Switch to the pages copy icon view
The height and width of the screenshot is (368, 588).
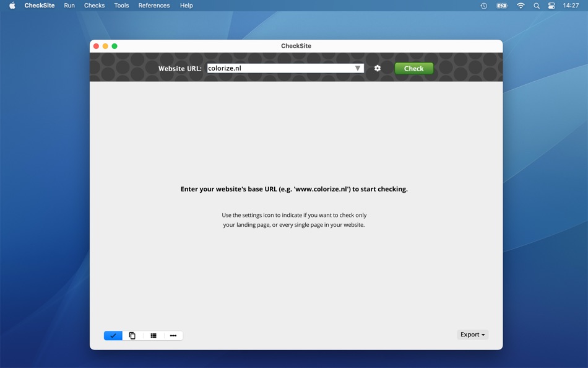click(132, 335)
